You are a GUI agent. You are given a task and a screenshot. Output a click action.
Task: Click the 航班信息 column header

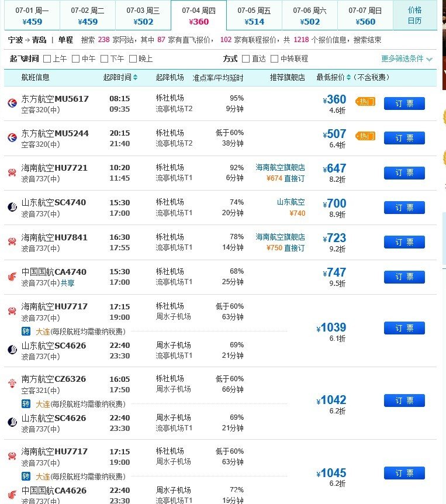(35, 77)
